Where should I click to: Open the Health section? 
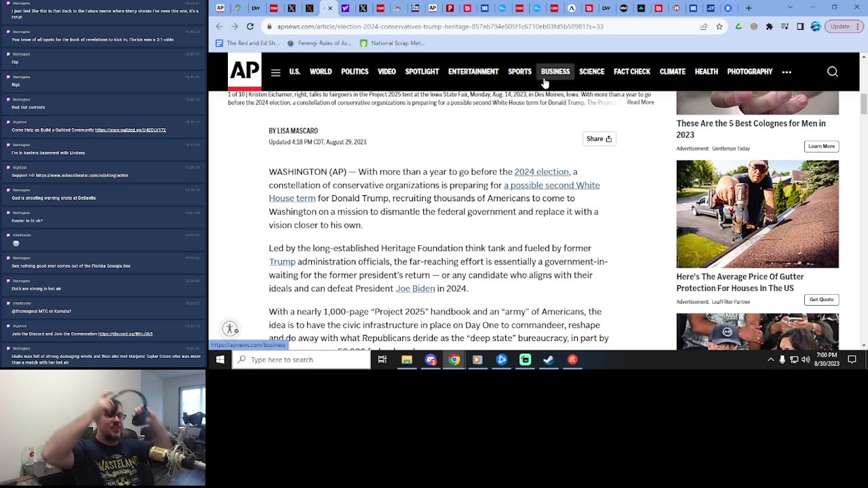coord(706,72)
